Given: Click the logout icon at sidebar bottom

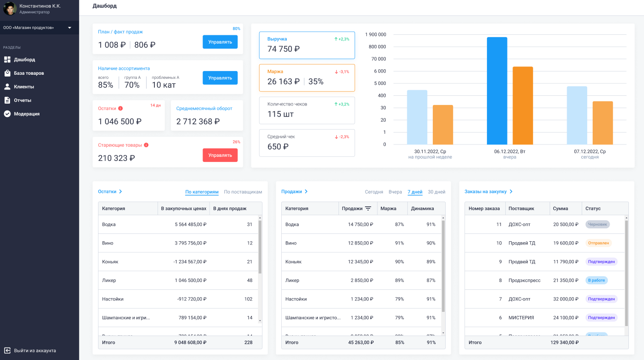Looking at the screenshot, I should [7, 350].
